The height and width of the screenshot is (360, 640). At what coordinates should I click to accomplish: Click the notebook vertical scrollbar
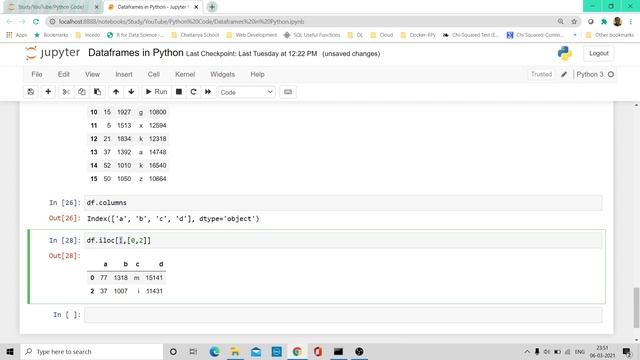point(636,308)
